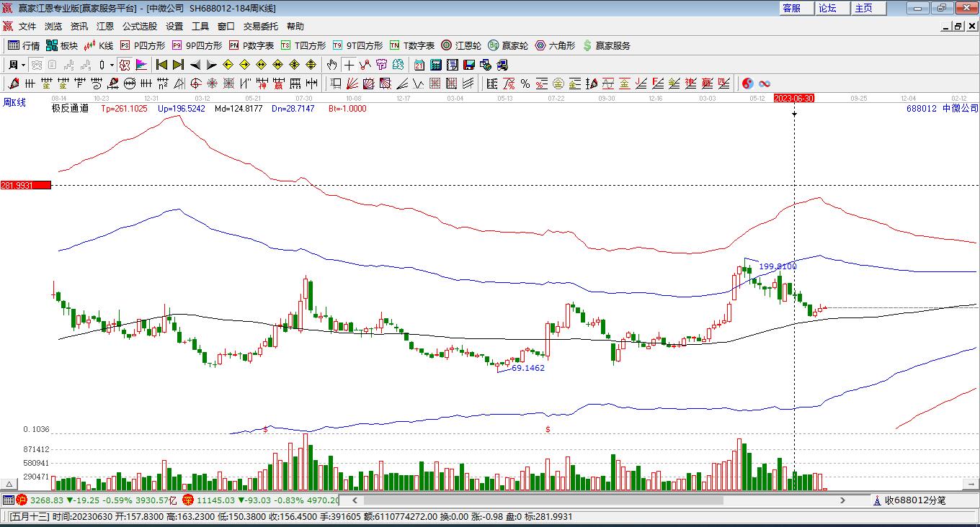Jump to the first bar with skip-to-start arrow
The image size is (980, 527).
coord(161,65)
